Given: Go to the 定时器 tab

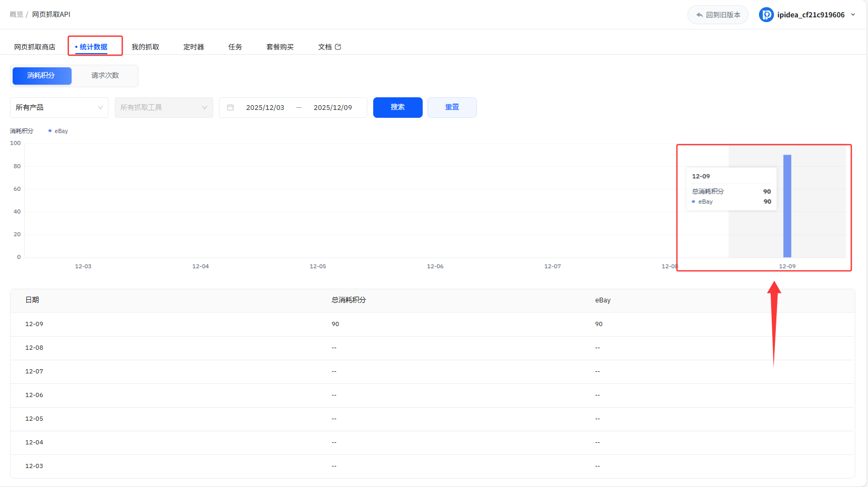Looking at the screenshot, I should [x=194, y=47].
